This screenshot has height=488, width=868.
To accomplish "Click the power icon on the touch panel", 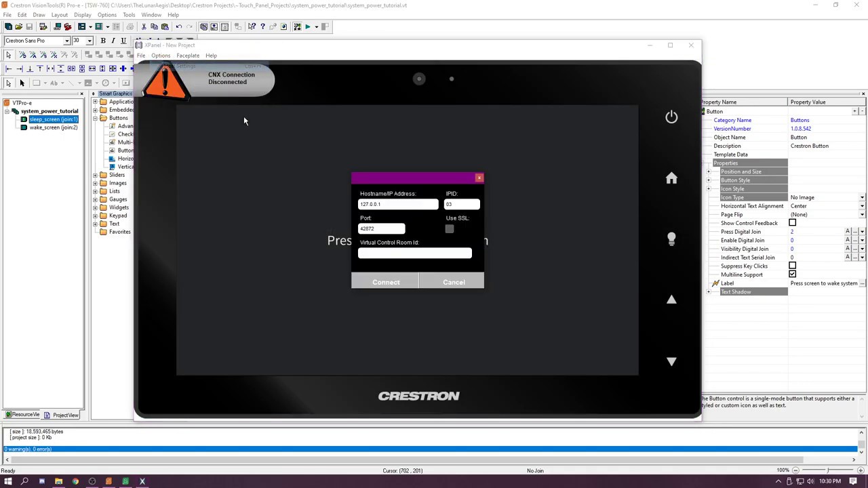I will 671,117.
